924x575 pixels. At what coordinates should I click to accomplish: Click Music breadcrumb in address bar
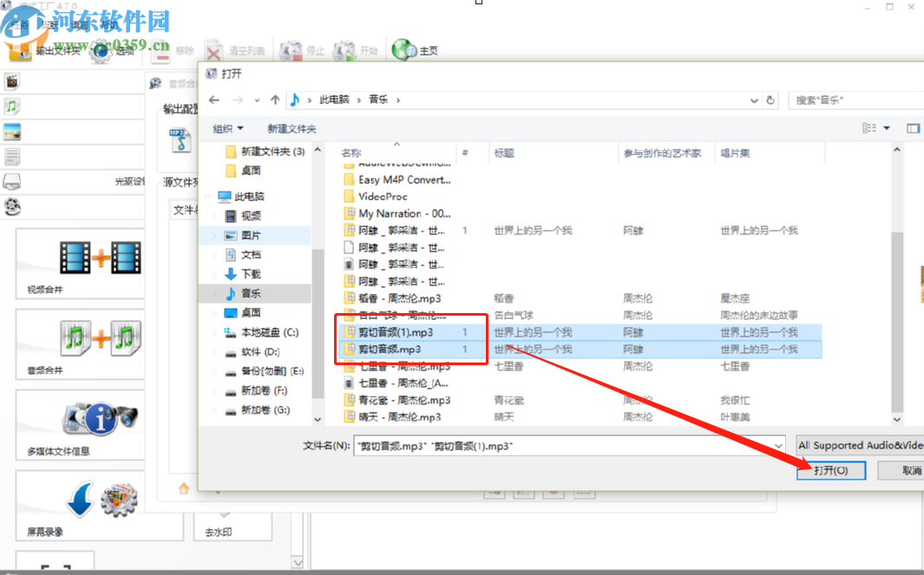[x=378, y=100]
